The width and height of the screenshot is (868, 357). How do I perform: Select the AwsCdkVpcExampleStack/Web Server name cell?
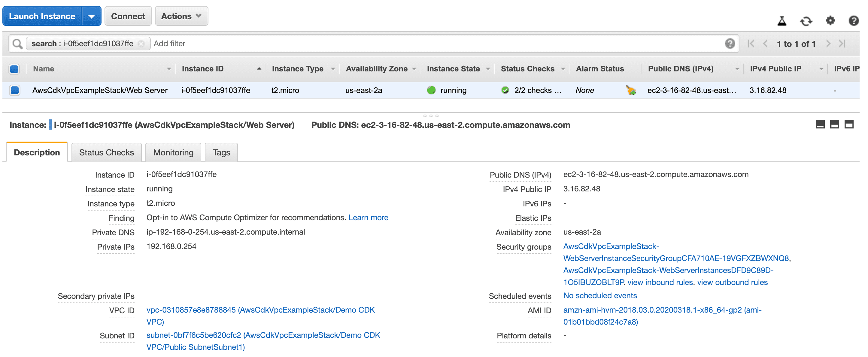coord(100,90)
